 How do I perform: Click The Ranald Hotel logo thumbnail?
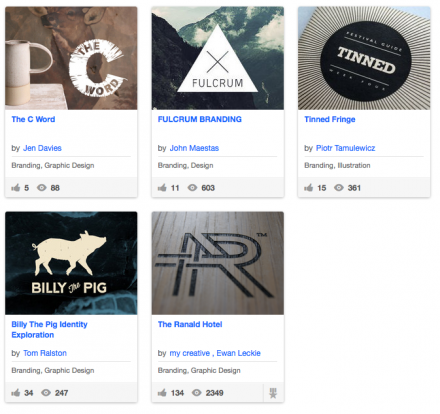tap(218, 263)
